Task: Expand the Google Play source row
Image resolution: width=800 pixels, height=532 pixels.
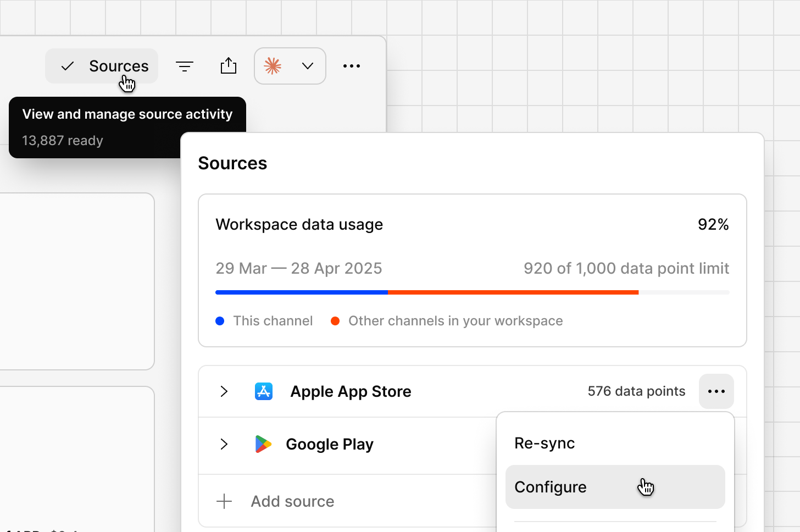Action: pyautogui.click(x=224, y=444)
